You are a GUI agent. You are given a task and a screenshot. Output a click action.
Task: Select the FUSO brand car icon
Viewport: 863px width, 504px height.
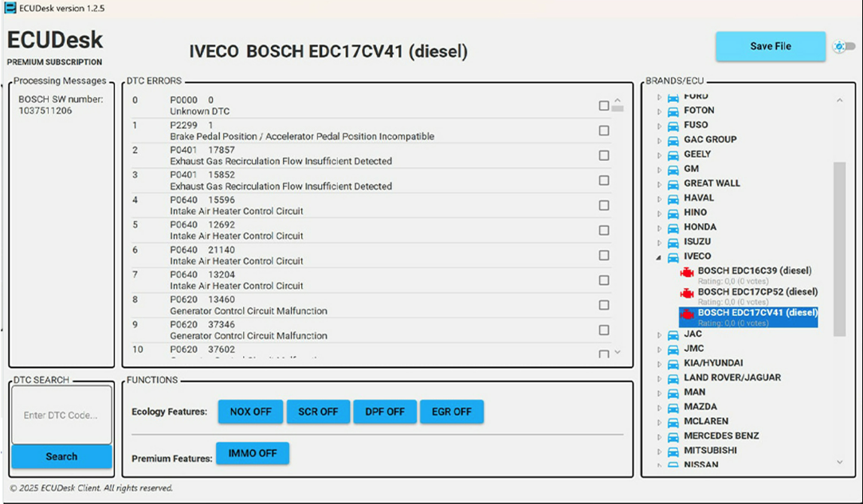(673, 126)
